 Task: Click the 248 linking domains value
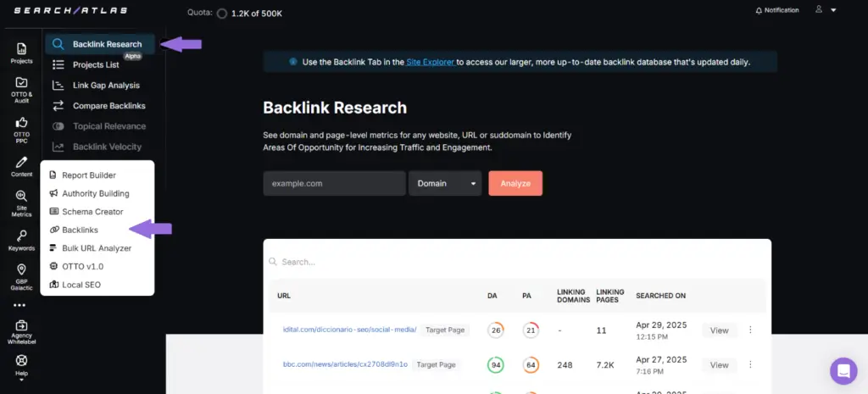[565, 365]
